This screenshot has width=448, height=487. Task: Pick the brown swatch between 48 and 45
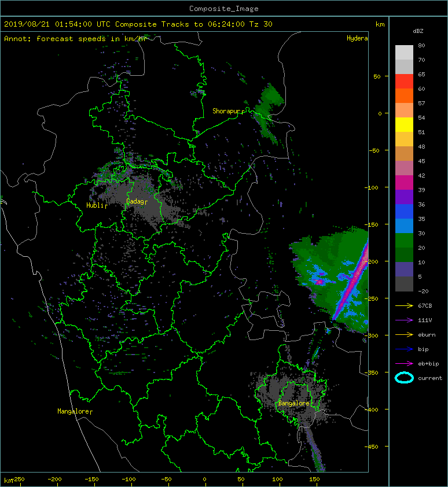pyautogui.click(x=404, y=153)
